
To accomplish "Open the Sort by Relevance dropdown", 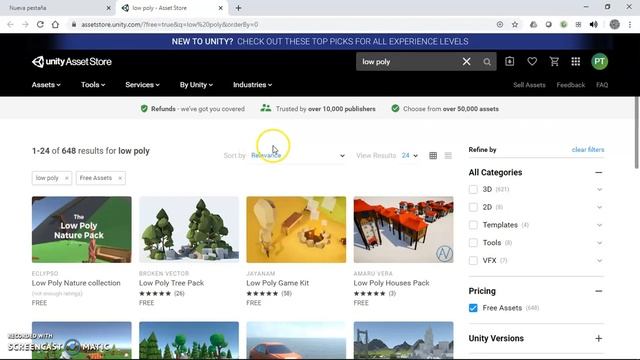I will (x=298, y=156).
